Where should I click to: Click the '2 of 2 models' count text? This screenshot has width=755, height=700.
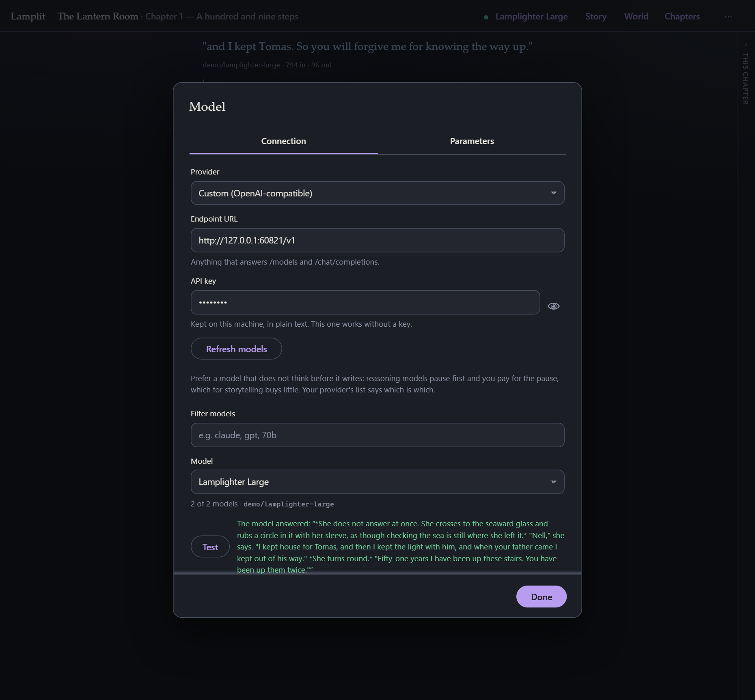214,504
